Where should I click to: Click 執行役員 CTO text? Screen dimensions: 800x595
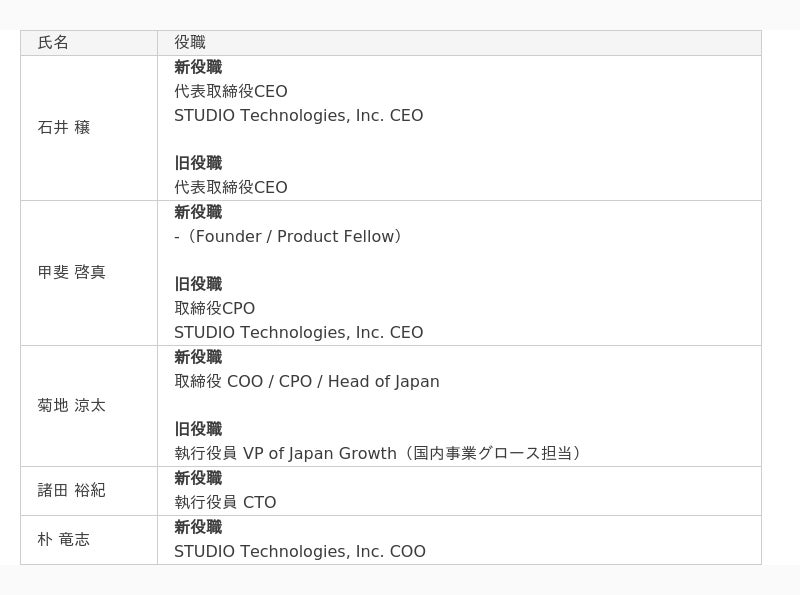tap(225, 503)
